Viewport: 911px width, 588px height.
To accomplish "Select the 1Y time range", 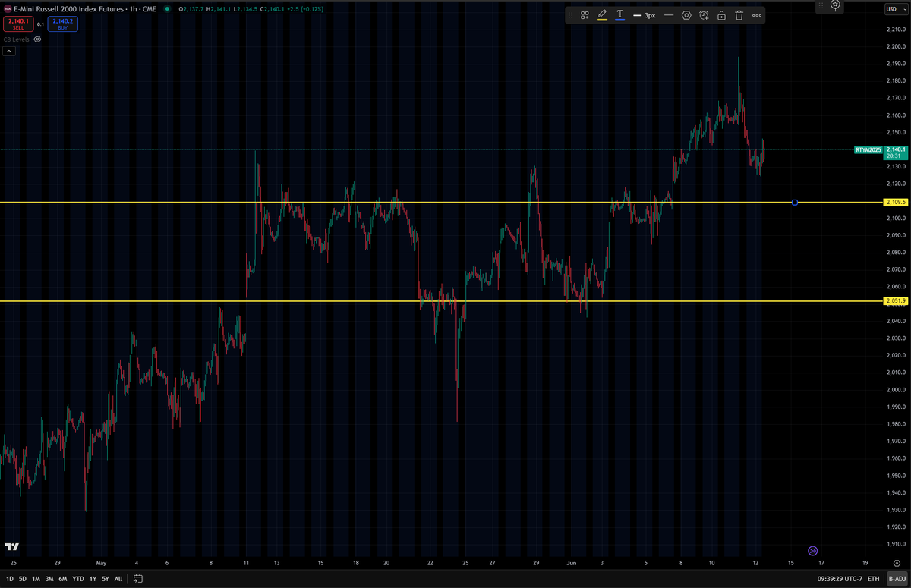I will 93,578.
